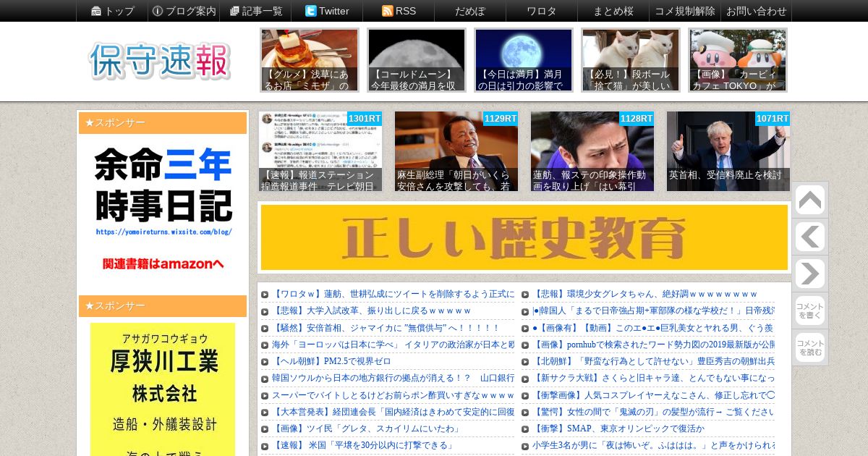This screenshot has width=868, height=456.
Task: Open お問い合わせ contact page
Action: pyautogui.click(x=756, y=11)
